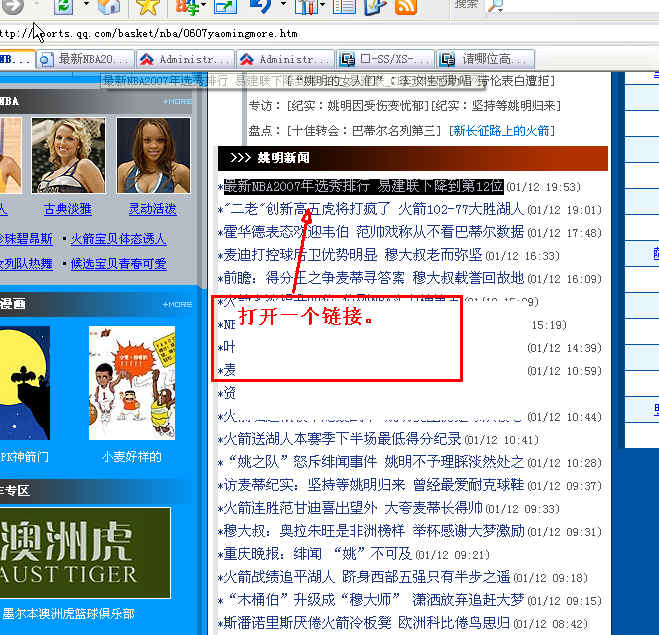Click the colorful 学 toolbar icon
The height and width of the screenshot is (635, 659).
tap(187, 7)
